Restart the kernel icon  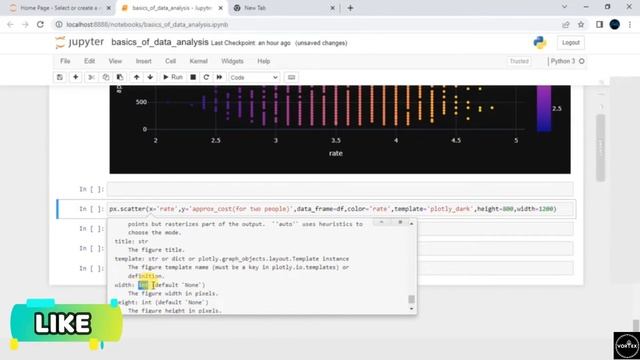[x=206, y=77]
